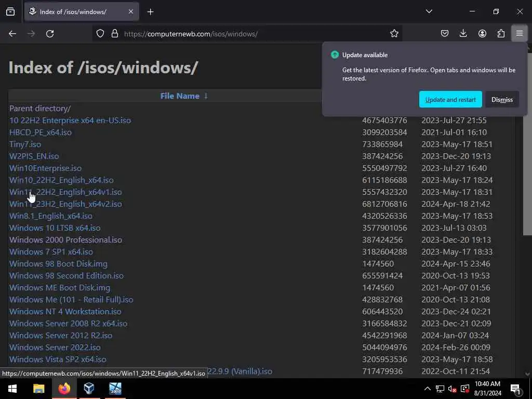532x399 pixels.
Task: Open Windows Vista SP2 x64.iso link
Action: 58,360
